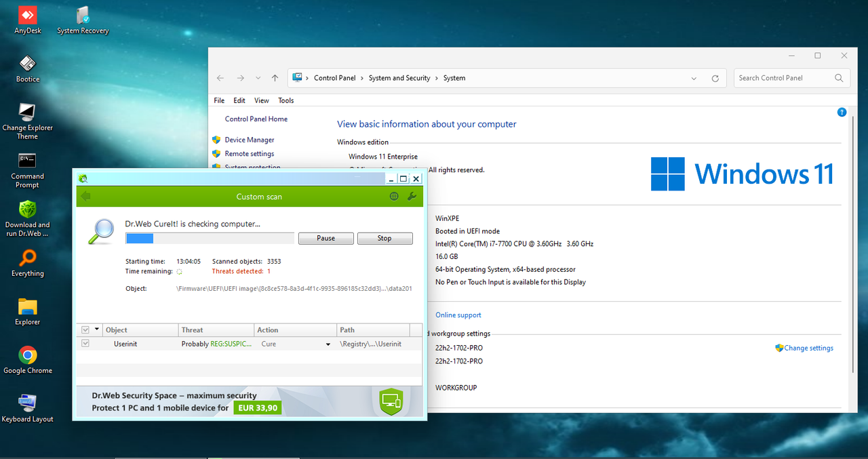The width and height of the screenshot is (868, 459).
Task: Open Device Manager link
Action: (250, 140)
